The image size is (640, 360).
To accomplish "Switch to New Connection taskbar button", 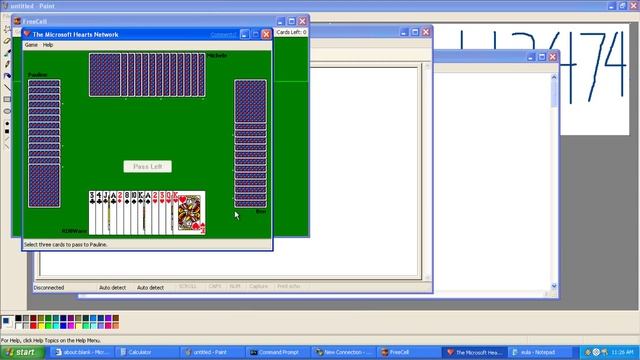I will tap(343, 352).
